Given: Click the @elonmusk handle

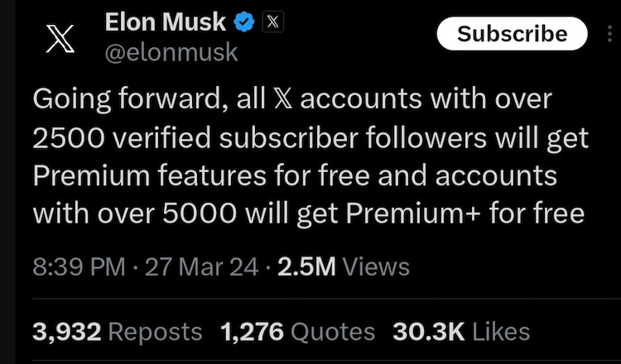Looking at the screenshot, I should click(171, 53).
